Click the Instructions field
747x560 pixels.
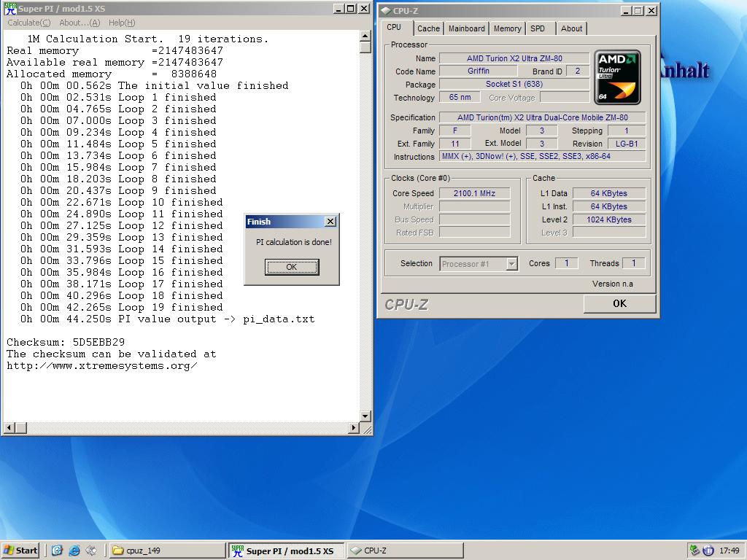pyautogui.click(x=542, y=156)
